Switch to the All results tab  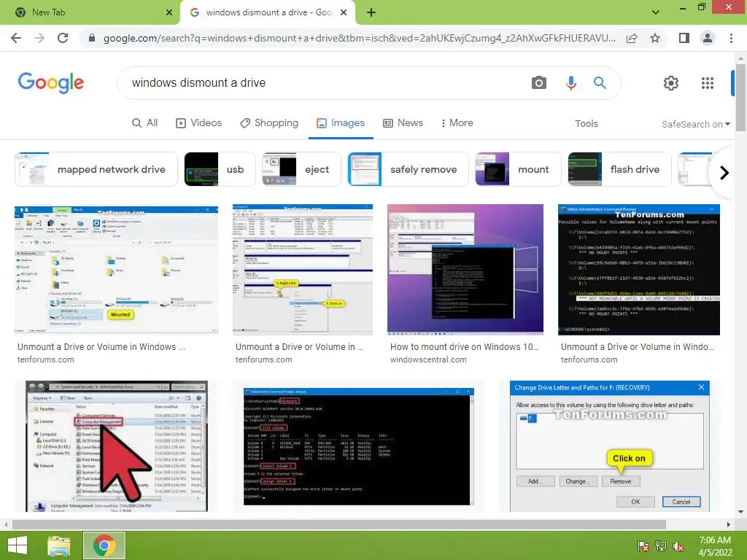click(x=145, y=122)
